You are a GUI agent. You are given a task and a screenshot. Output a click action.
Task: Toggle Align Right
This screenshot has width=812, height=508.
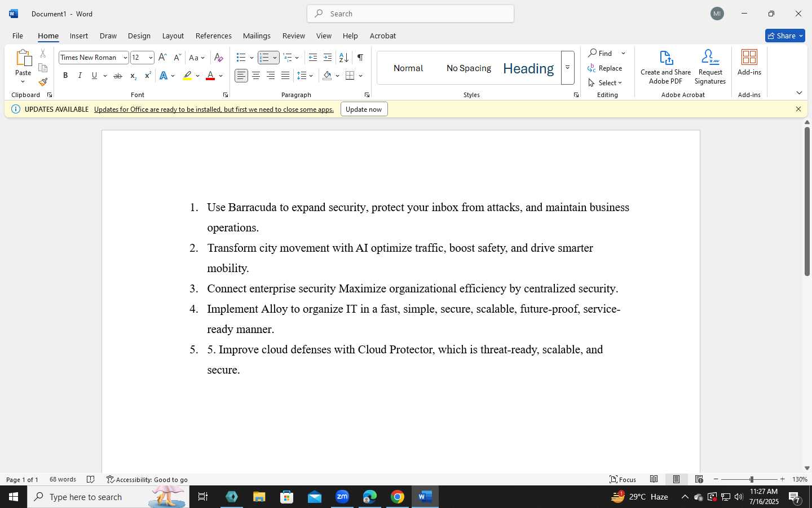click(271, 76)
